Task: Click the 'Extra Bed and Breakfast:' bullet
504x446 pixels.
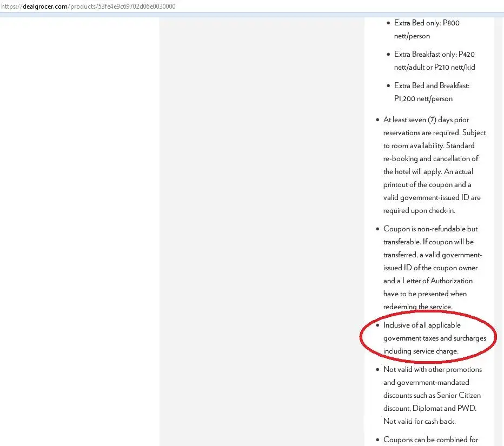Action: point(432,86)
